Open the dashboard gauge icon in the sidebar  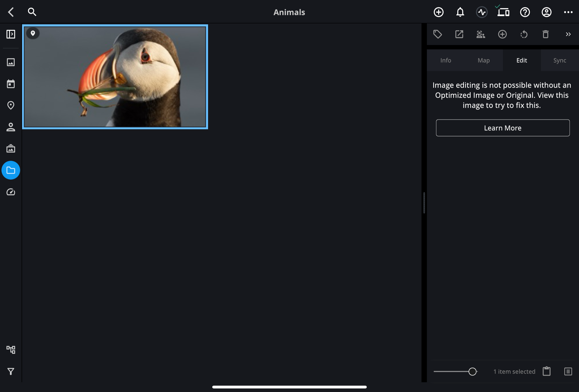pos(11,192)
